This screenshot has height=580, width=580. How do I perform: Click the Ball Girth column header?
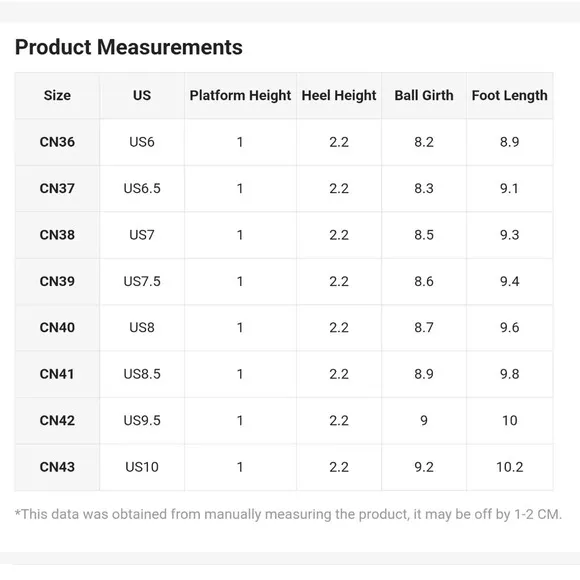424,95
